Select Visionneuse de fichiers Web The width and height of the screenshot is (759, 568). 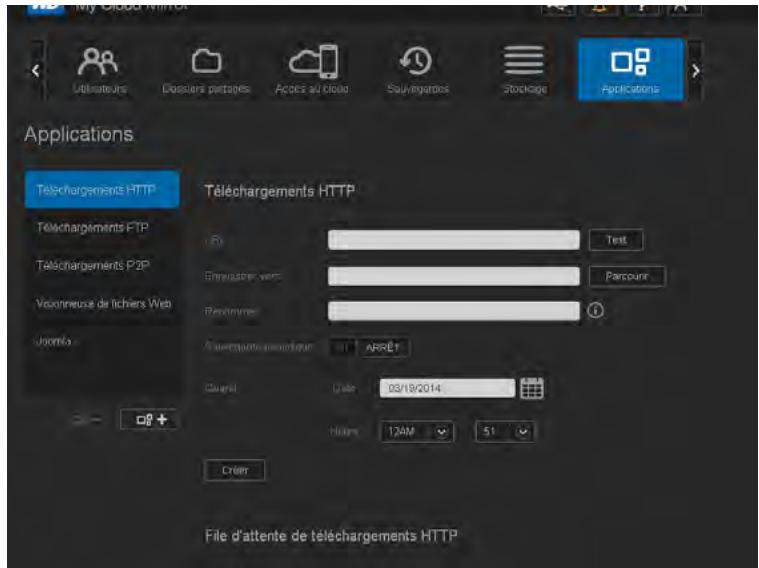pyautogui.click(x=102, y=304)
